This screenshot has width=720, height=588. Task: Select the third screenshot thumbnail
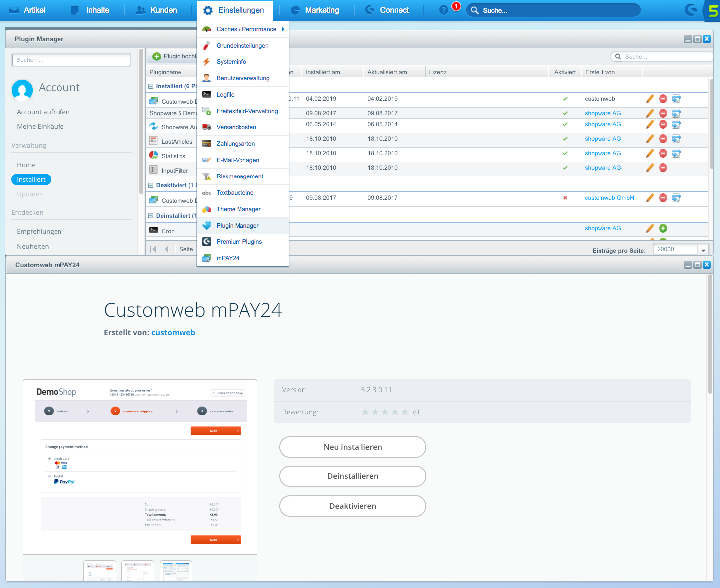tap(176, 571)
